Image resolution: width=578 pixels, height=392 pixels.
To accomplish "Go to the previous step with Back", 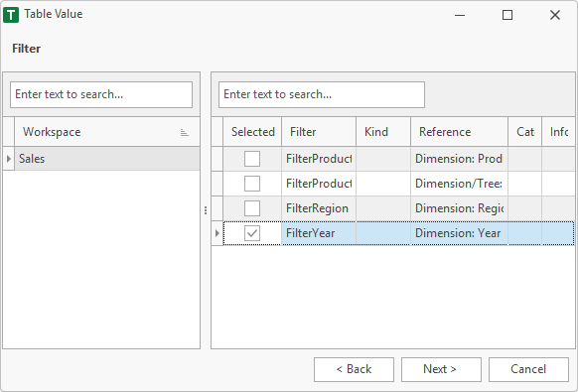I will click(x=354, y=369).
